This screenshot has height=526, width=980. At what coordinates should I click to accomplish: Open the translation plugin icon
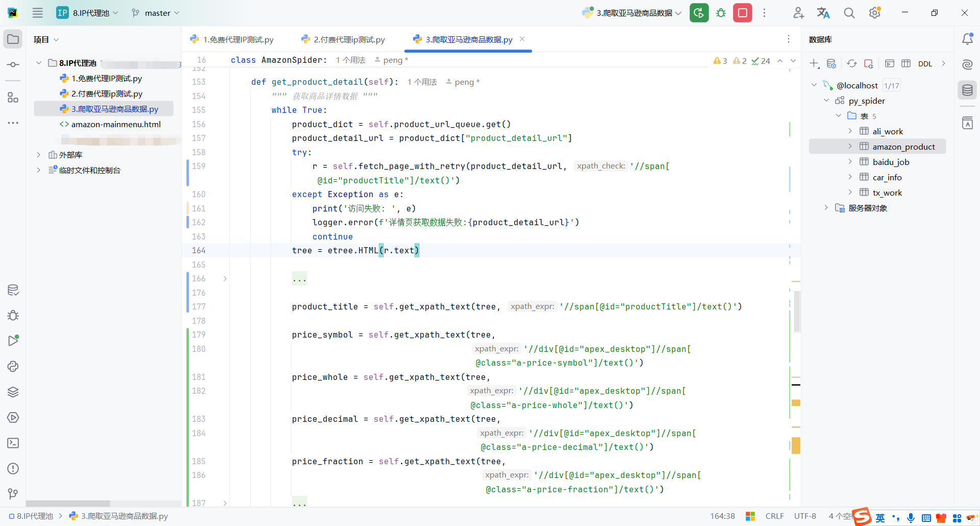(823, 13)
